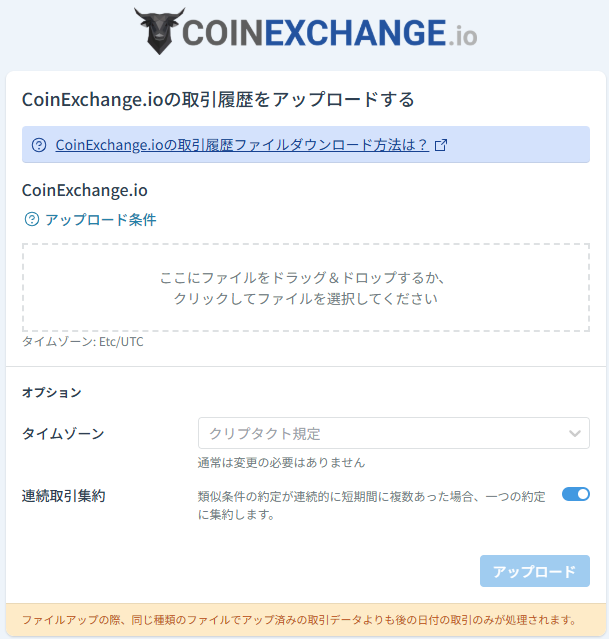Click the 通常は変更の必要はありません hint text
609x639 pixels.
click(281, 463)
